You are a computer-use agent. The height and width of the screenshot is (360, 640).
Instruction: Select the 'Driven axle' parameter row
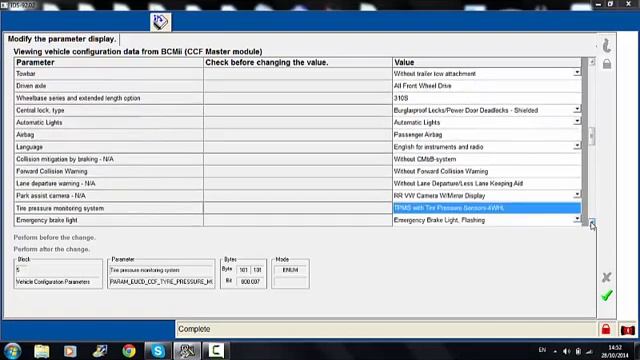tap(109, 86)
